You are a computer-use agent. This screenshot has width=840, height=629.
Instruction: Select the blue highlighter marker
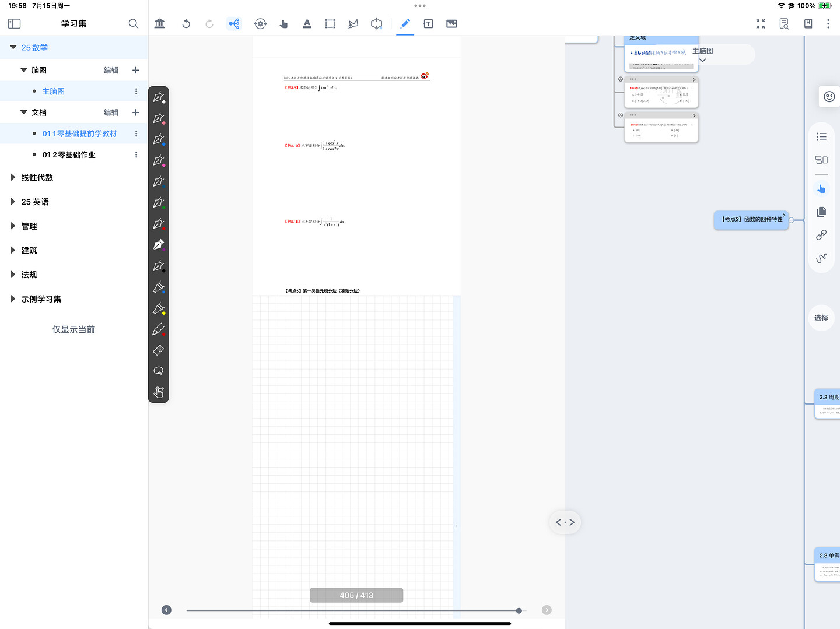(159, 287)
